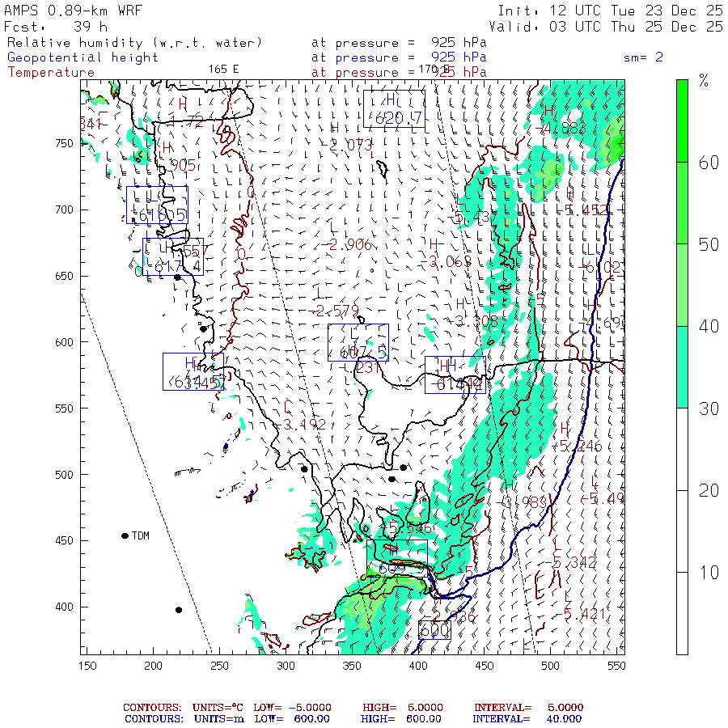728x728 pixels.
Task: Click the colorbar scale label '20'
Action: tap(709, 490)
